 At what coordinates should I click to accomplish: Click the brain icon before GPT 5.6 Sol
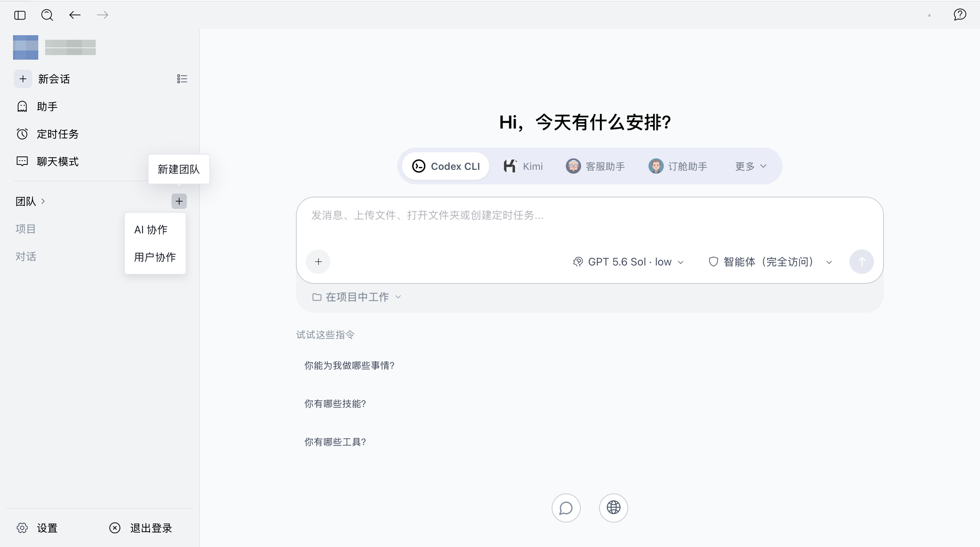coord(578,262)
